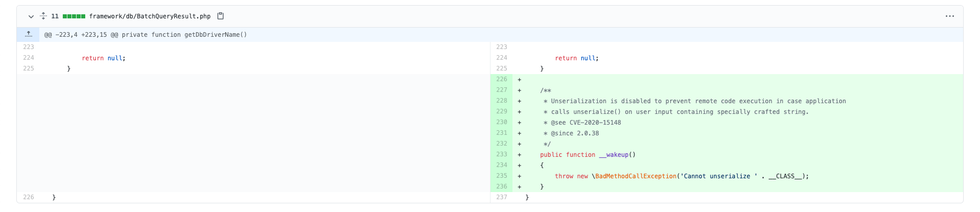The image size is (980, 212).
Task: Click BadMethodCallException in line 235
Action: coord(635,176)
